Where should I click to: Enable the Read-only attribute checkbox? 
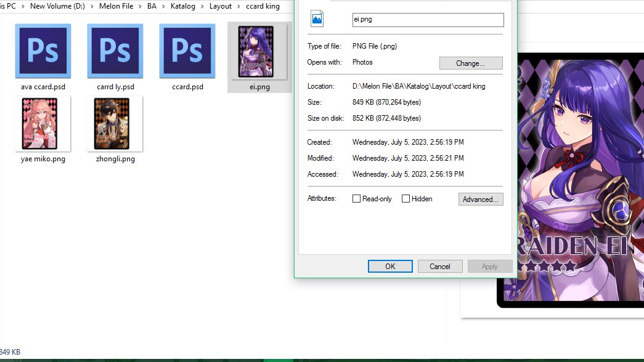click(356, 199)
